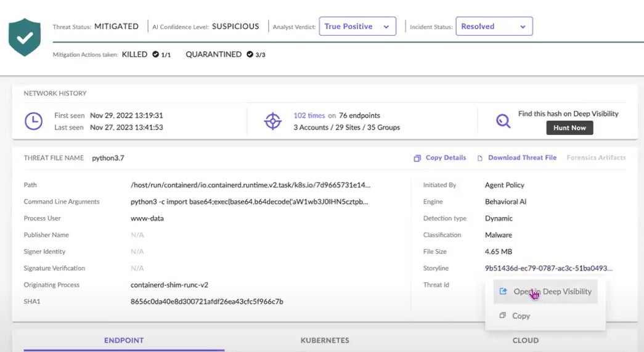This screenshot has width=644, height=352.
Task: Click the Download Threat File link text
Action: tap(522, 158)
